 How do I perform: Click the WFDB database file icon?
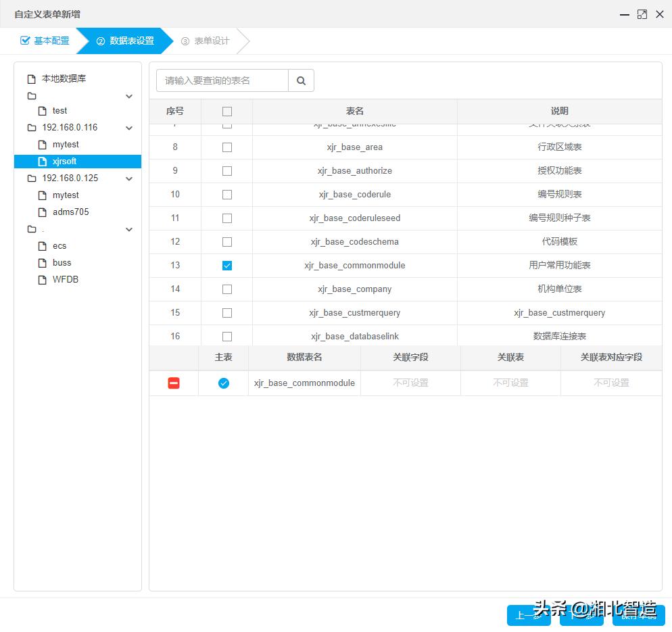click(43, 280)
